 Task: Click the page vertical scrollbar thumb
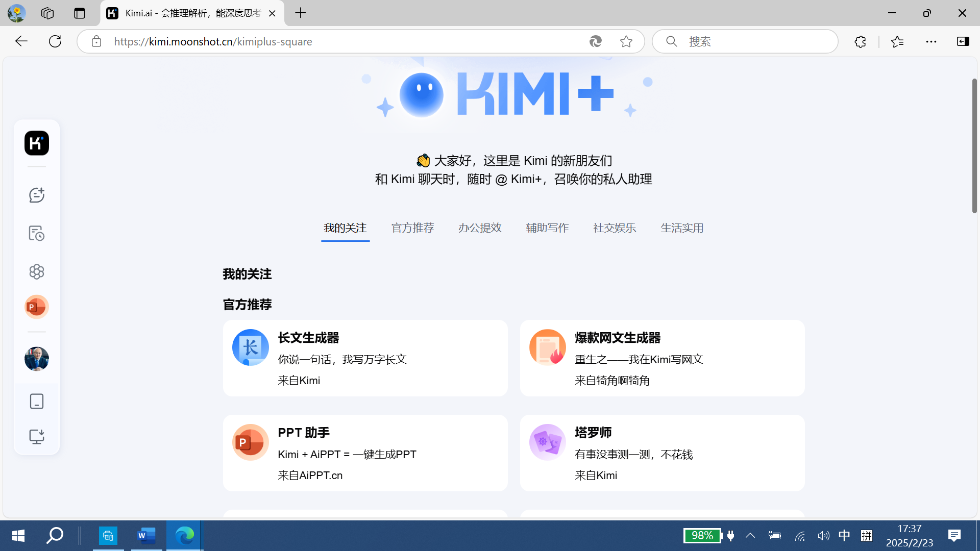(x=974, y=146)
